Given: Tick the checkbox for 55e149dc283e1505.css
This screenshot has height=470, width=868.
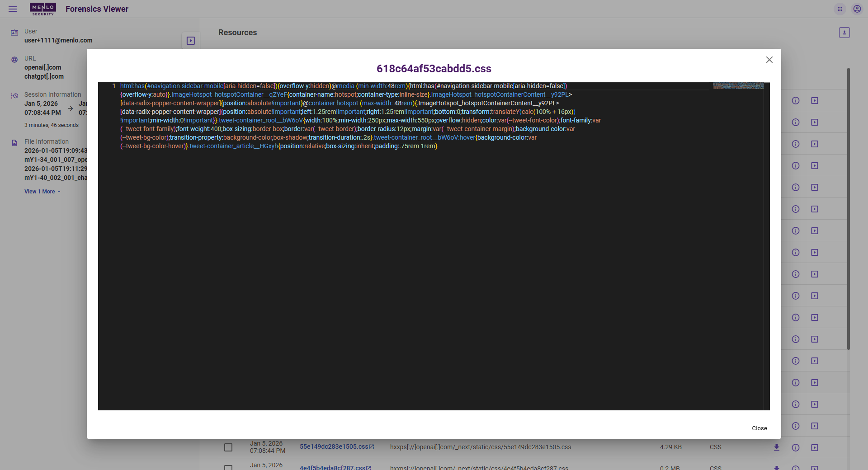Looking at the screenshot, I should pos(228,447).
